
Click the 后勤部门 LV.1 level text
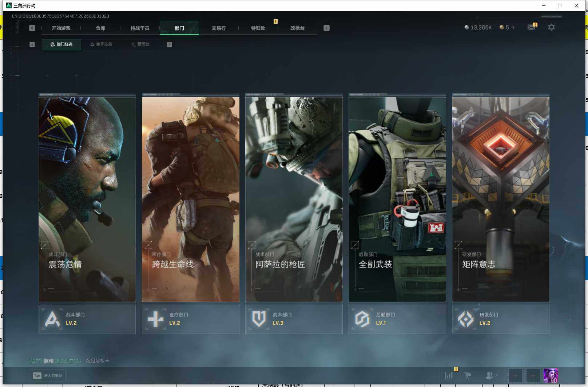click(x=381, y=323)
